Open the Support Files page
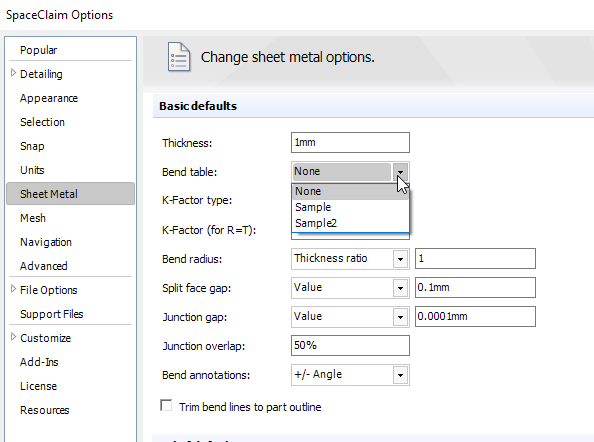Viewport: 594px width, 442px height. tap(52, 314)
